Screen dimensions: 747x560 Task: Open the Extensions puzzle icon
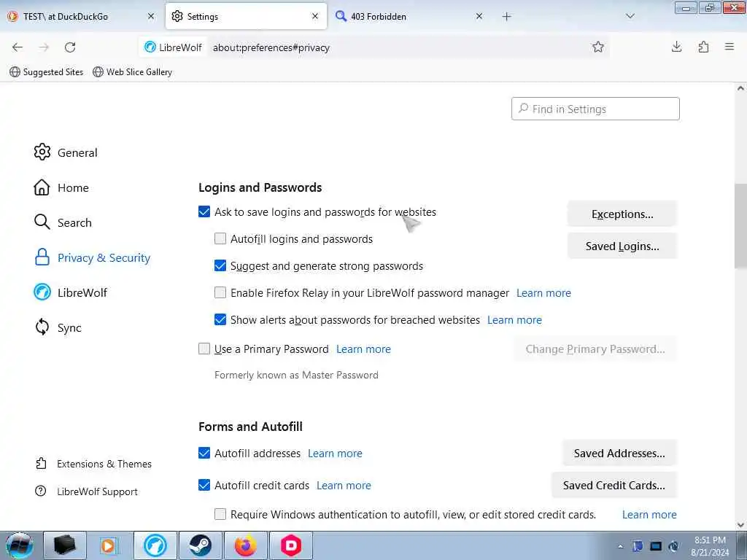click(703, 47)
